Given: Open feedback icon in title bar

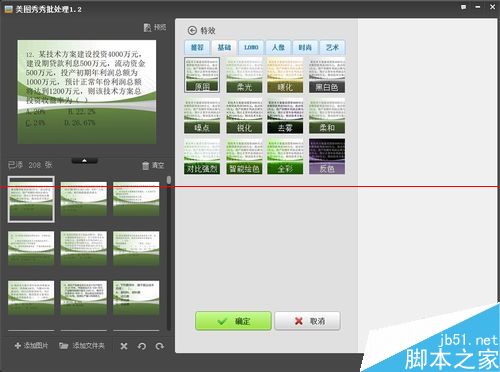Looking at the screenshot, I should pyautogui.click(x=464, y=7).
